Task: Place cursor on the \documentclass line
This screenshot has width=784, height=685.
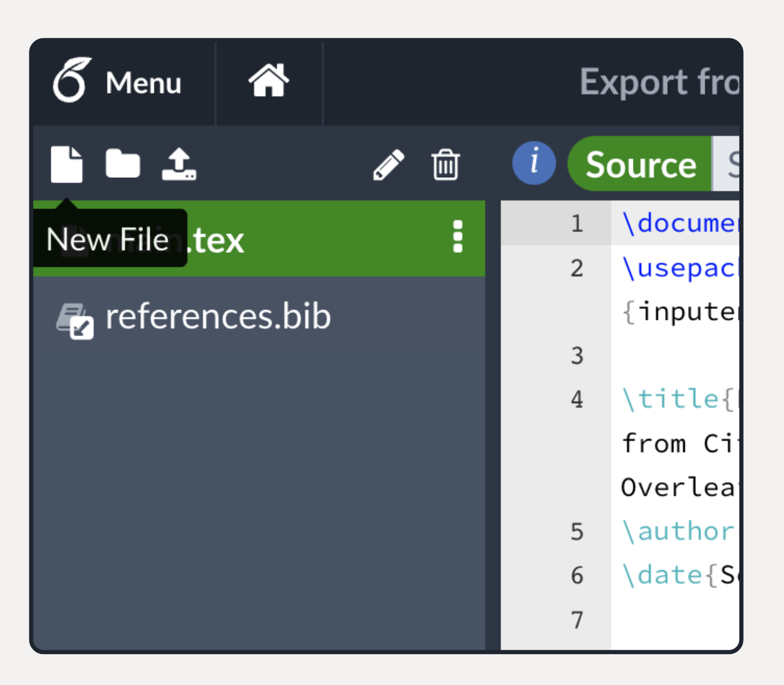Action: [x=680, y=223]
